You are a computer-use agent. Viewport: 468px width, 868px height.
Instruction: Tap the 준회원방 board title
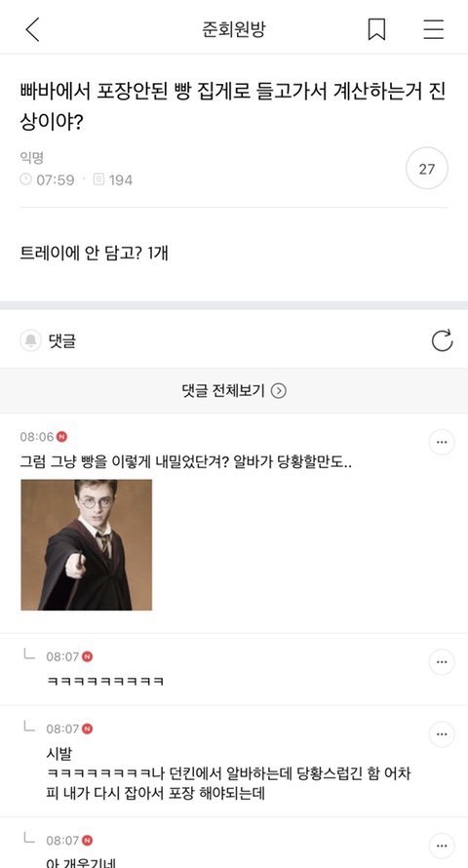(234, 29)
